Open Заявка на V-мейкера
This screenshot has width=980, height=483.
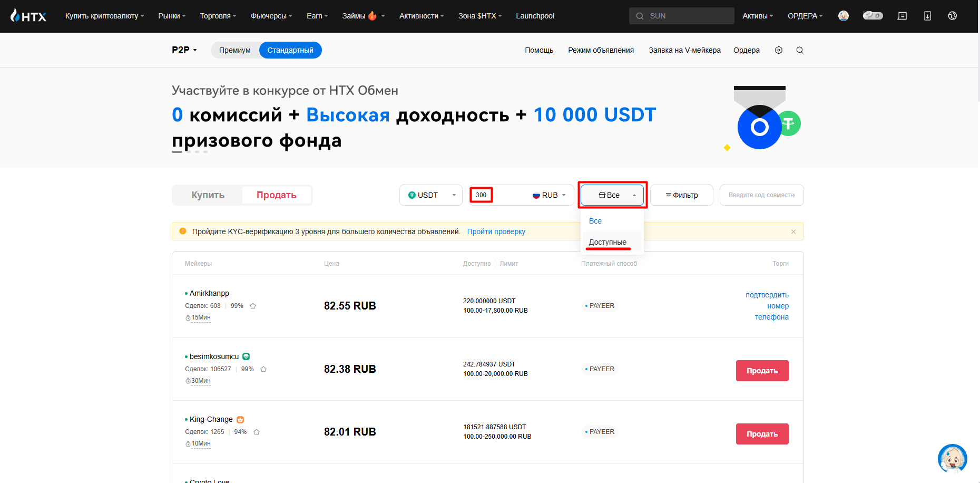click(x=684, y=50)
